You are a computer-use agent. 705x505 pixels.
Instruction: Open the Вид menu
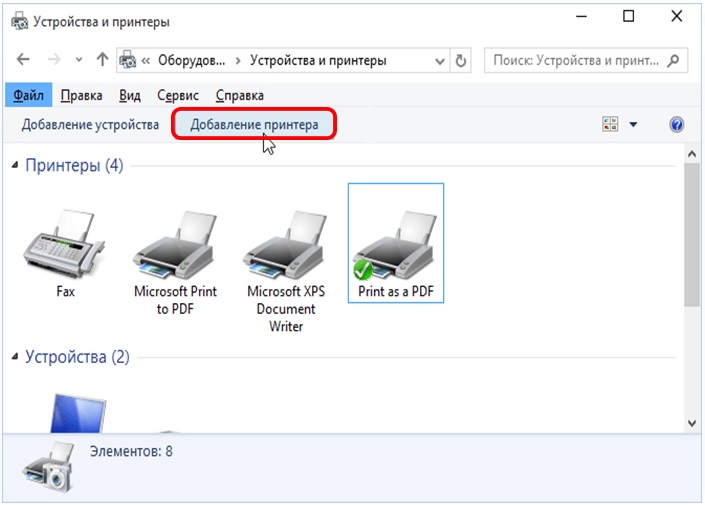pyautogui.click(x=129, y=95)
